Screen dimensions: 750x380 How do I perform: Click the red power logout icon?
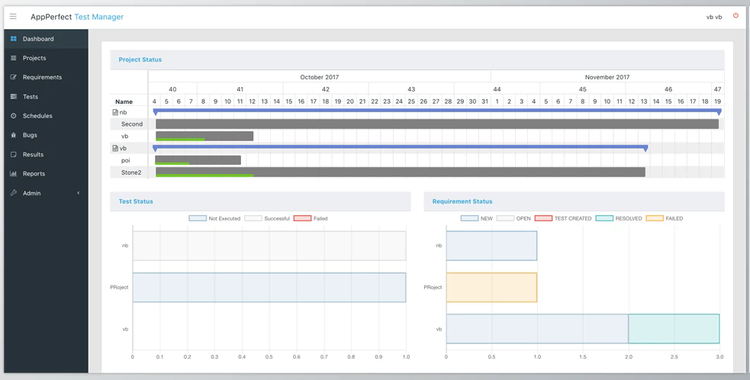(x=736, y=16)
